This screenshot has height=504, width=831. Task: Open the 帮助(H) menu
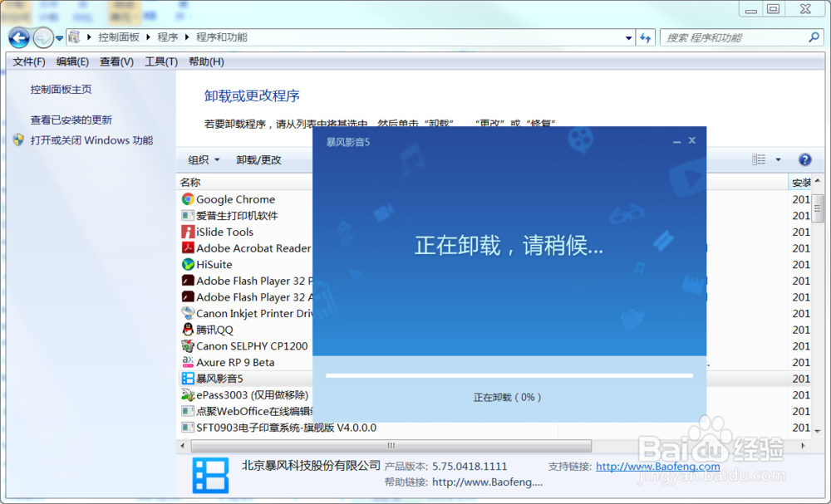point(206,61)
